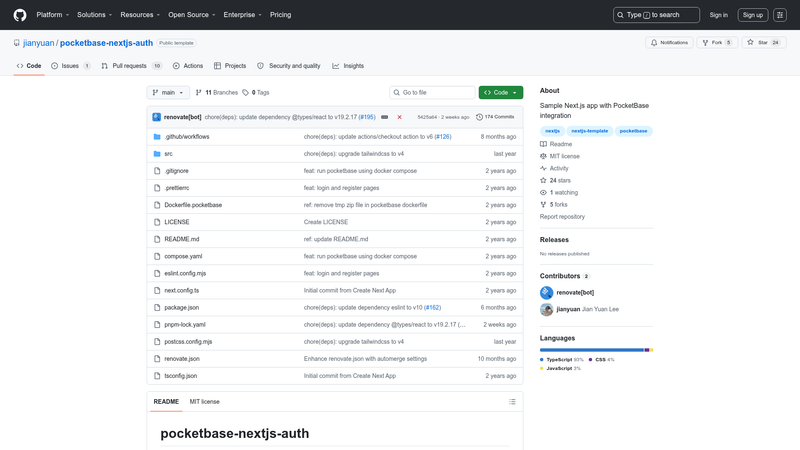Open the main branch dropdown

168,92
